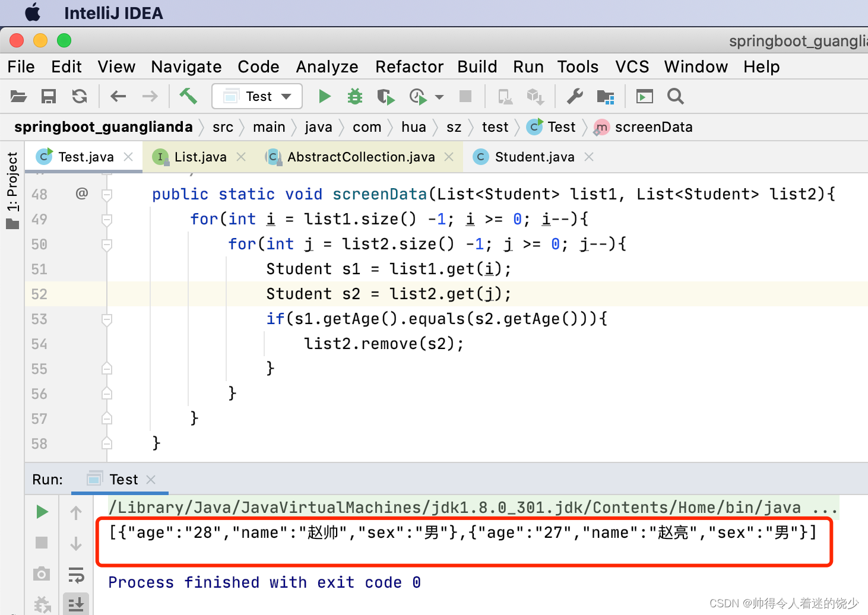This screenshot has width=868, height=615.
Task: Open the Help menu
Action: 762,66
